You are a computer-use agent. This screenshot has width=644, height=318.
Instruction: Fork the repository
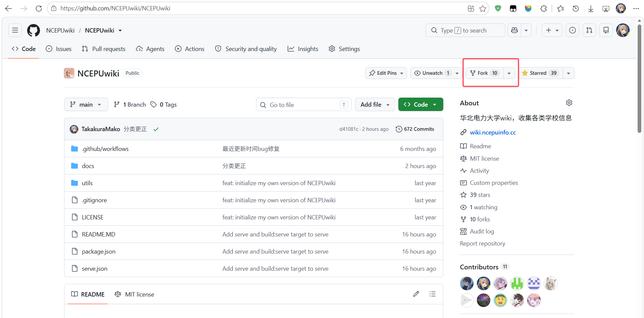click(485, 73)
